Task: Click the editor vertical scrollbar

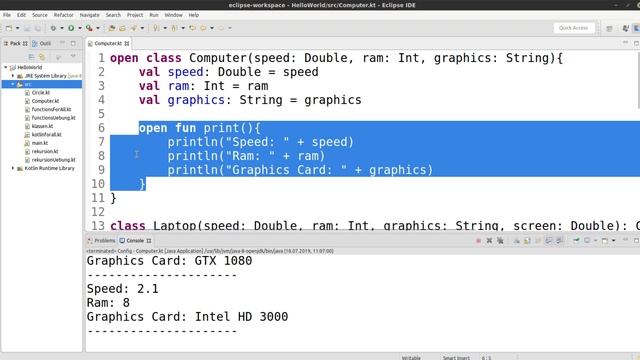Action: point(638,81)
